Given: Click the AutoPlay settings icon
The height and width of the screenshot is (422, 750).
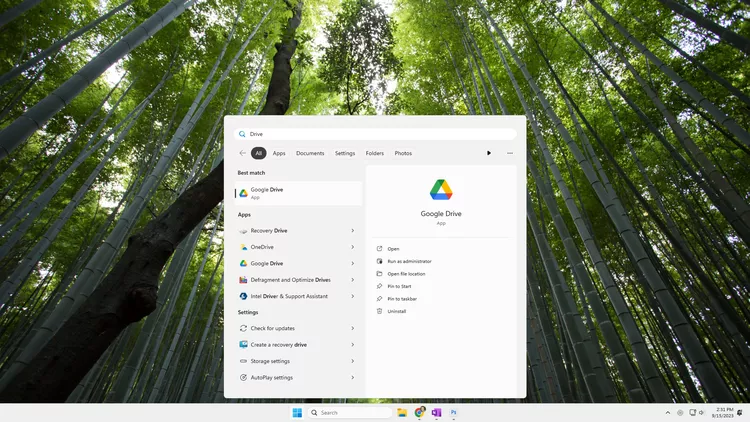Looking at the screenshot, I should (x=243, y=378).
